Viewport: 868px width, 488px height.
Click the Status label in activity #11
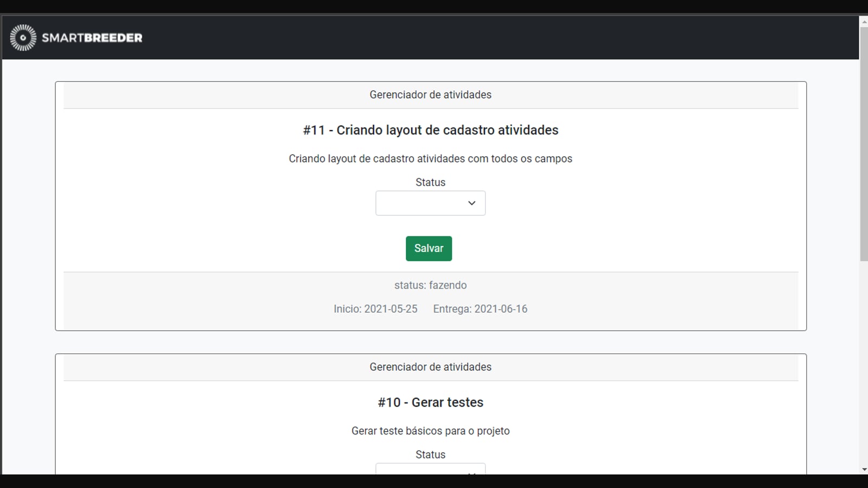431,183
